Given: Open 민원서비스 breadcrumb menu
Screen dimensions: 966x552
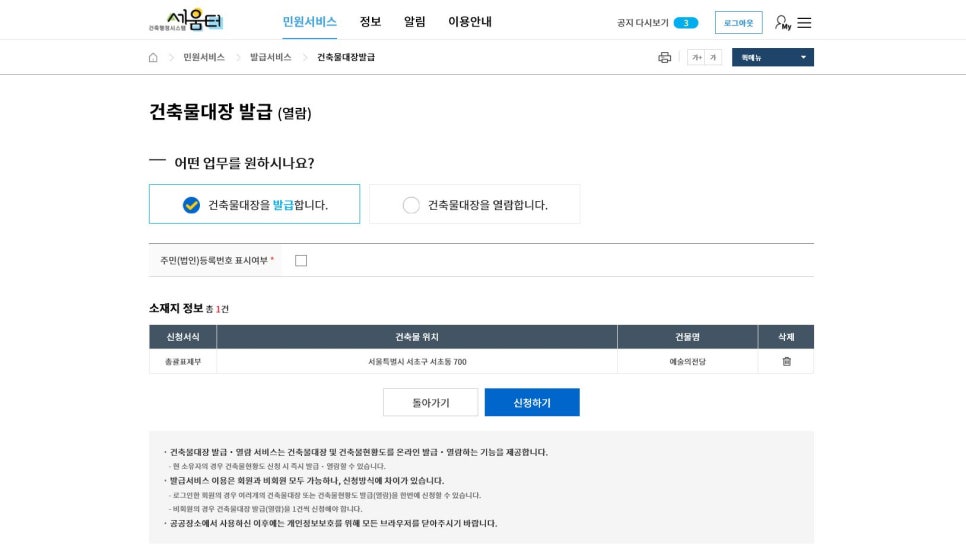Looking at the screenshot, I should click(204, 58).
